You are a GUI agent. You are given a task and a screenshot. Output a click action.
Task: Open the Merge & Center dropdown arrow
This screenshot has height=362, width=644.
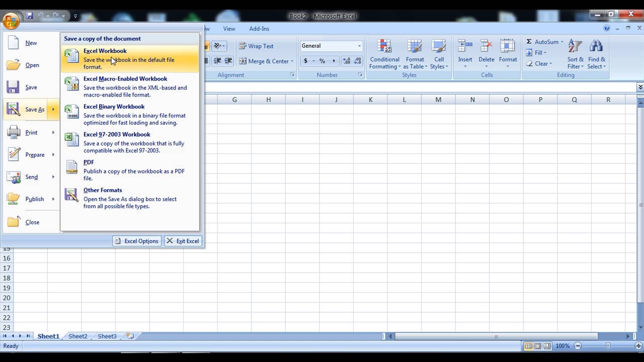[292, 61]
